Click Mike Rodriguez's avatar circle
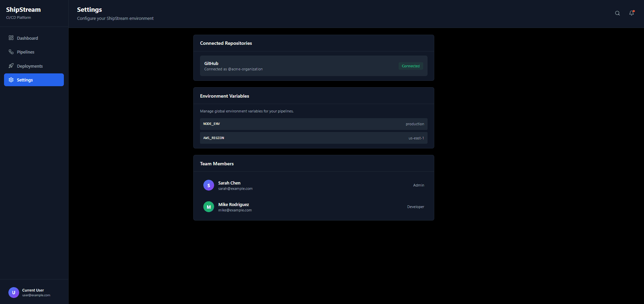This screenshot has height=304, width=644. pyautogui.click(x=208, y=207)
